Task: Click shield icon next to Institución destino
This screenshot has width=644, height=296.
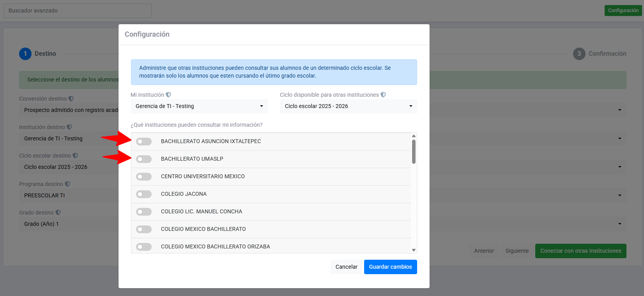Action: [69, 127]
